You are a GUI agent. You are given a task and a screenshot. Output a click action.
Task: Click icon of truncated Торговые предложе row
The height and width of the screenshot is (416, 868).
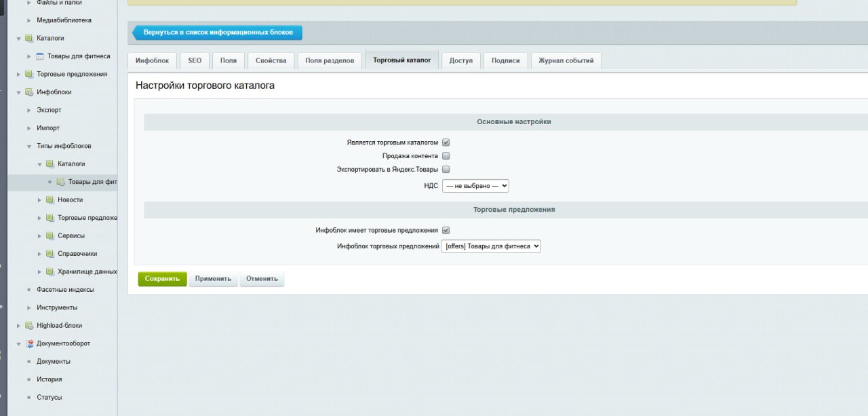pos(50,218)
